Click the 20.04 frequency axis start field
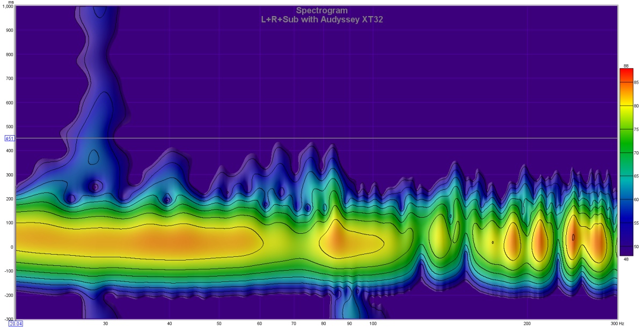Image resolution: width=644 pixels, height=327 pixels. [x=17, y=323]
